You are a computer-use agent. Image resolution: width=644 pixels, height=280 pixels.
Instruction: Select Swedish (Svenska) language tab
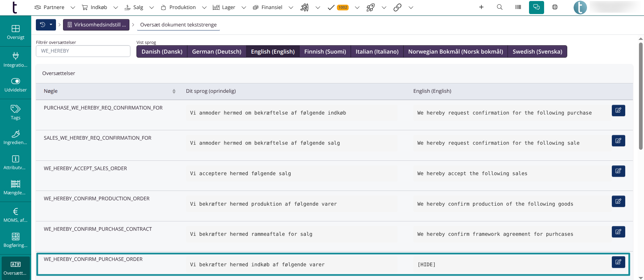(x=537, y=52)
